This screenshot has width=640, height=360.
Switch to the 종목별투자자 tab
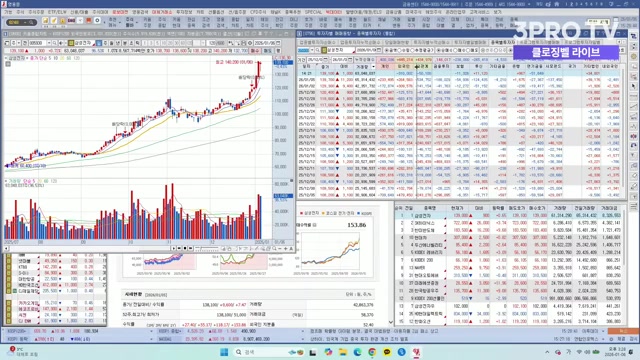coord(503,42)
